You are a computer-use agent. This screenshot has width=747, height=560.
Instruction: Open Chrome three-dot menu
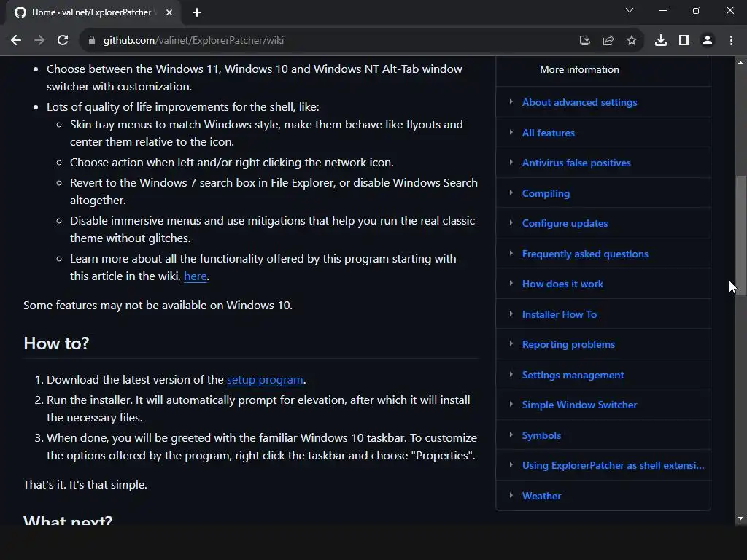[731, 41]
